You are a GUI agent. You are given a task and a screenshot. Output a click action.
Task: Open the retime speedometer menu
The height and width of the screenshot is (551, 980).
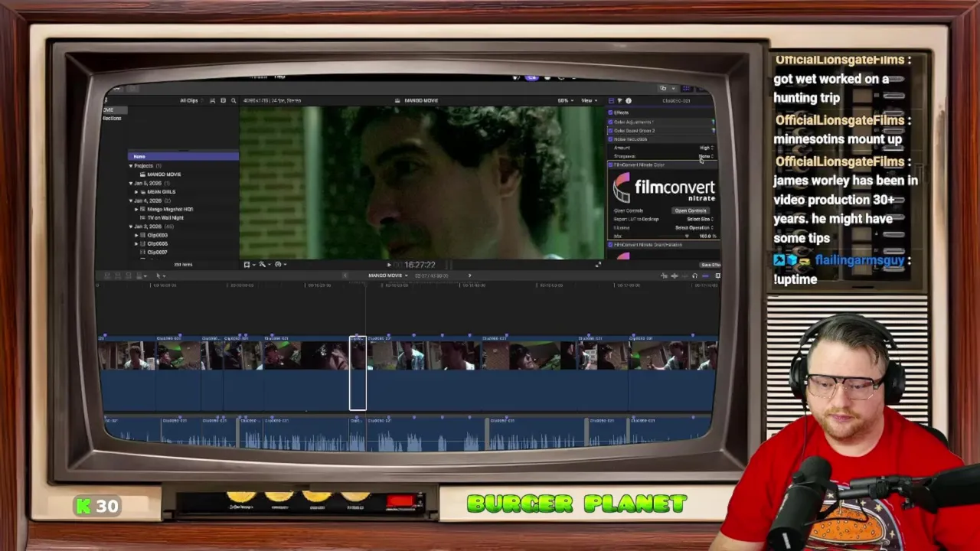279,264
